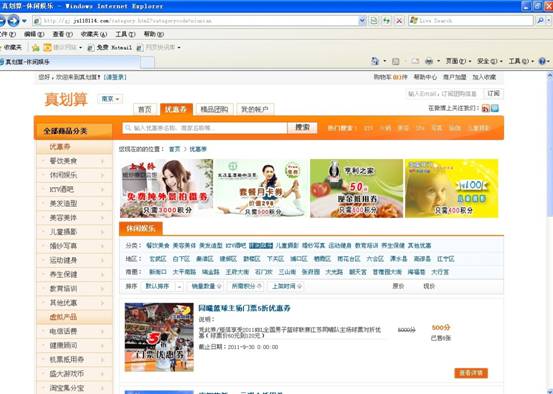Open the yoga monthly card banner
553x394 pixels.
(261, 188)
